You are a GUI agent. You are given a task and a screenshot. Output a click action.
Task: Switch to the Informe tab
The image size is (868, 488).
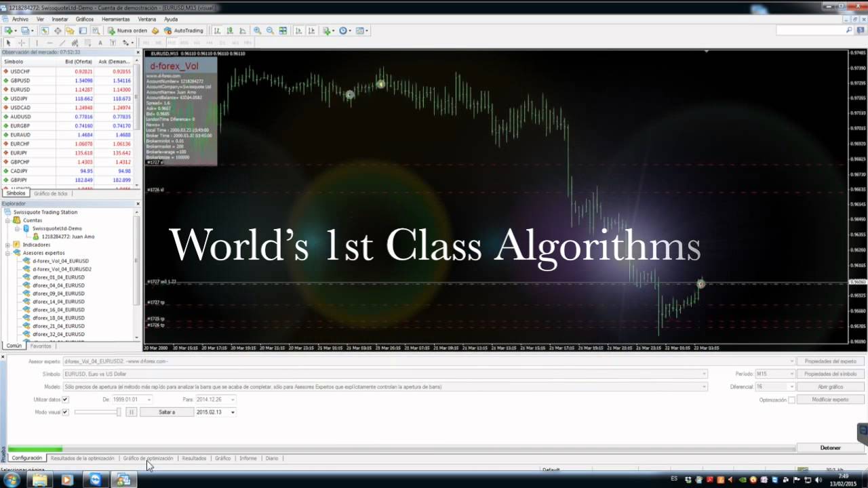click(248, 458)
